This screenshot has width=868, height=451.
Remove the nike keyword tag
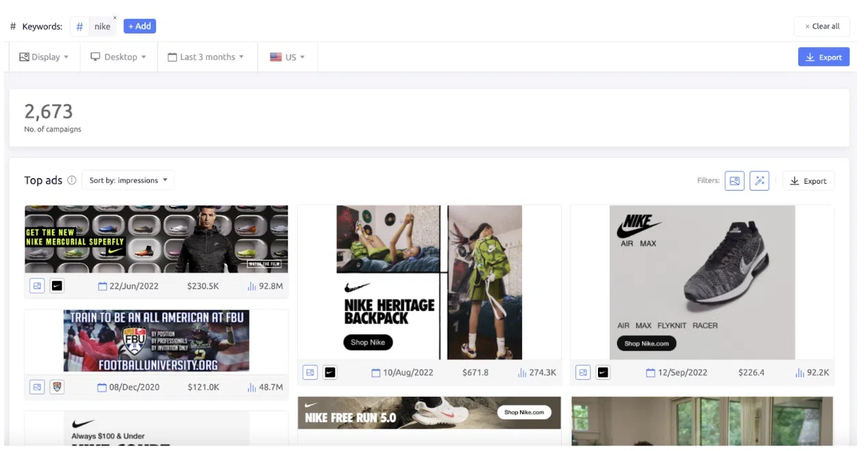pos(115,17)
